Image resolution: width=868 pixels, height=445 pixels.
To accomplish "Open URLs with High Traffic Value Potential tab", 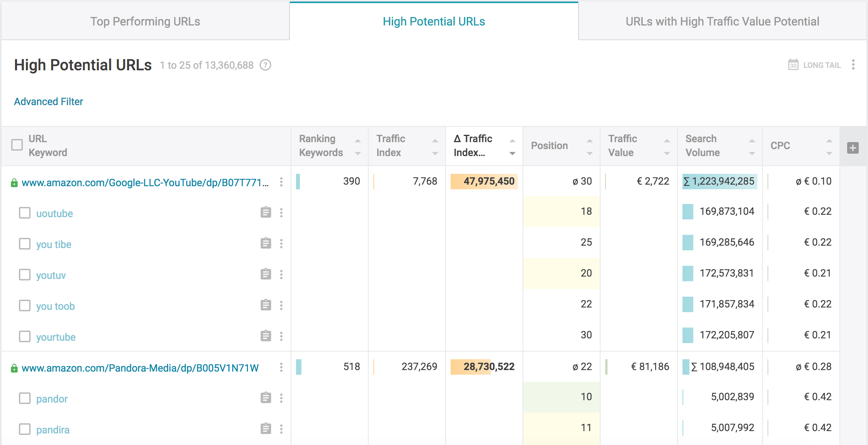I will coord(723,21).
